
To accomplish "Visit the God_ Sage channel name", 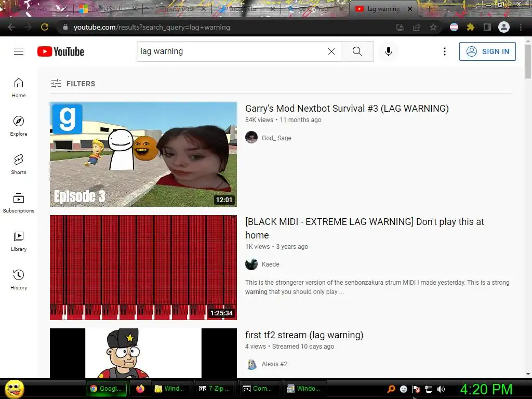I will [276, 138].
